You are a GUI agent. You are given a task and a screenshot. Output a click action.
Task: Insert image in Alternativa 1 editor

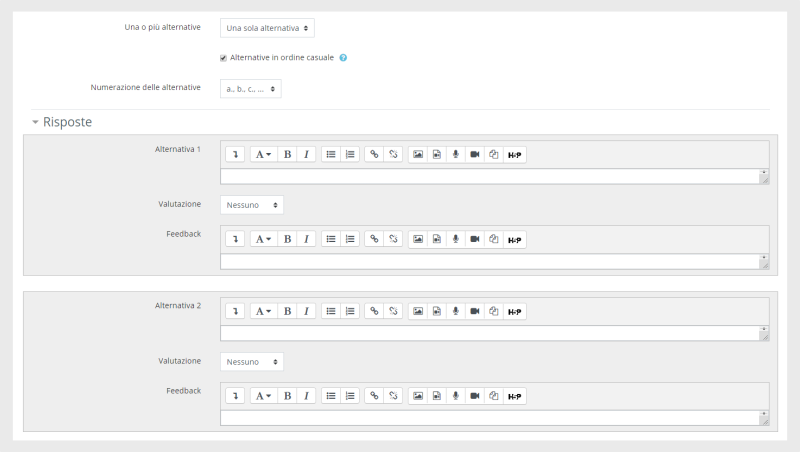click(x=418, y=155)
